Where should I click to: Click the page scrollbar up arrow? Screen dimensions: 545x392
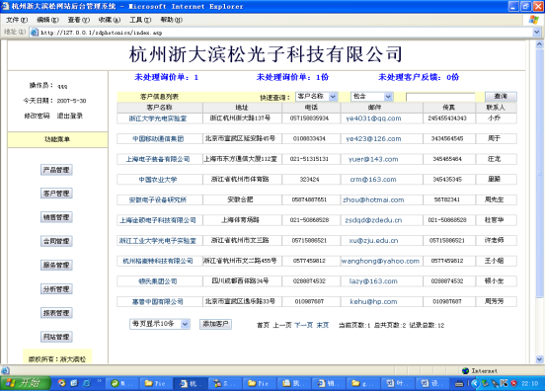[x=539, y=44]
